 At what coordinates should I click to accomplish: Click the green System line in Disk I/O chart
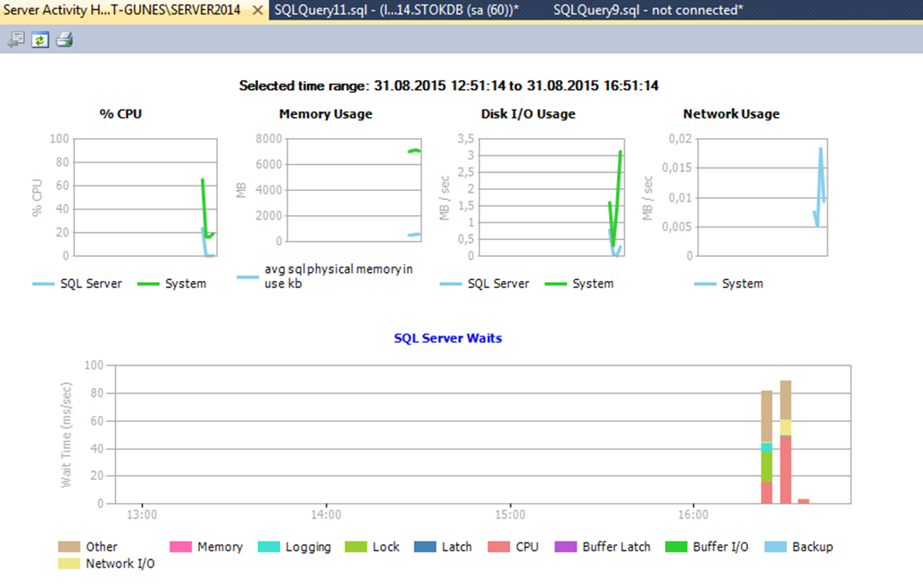(x=616, y=198)
